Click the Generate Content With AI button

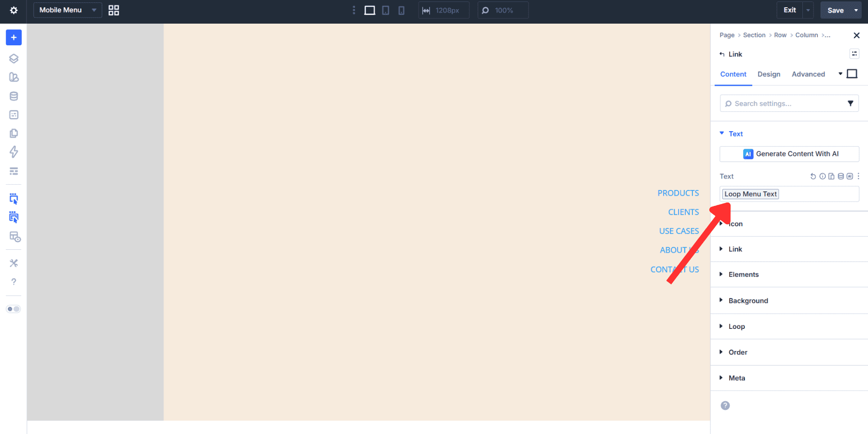click(789, 154)
